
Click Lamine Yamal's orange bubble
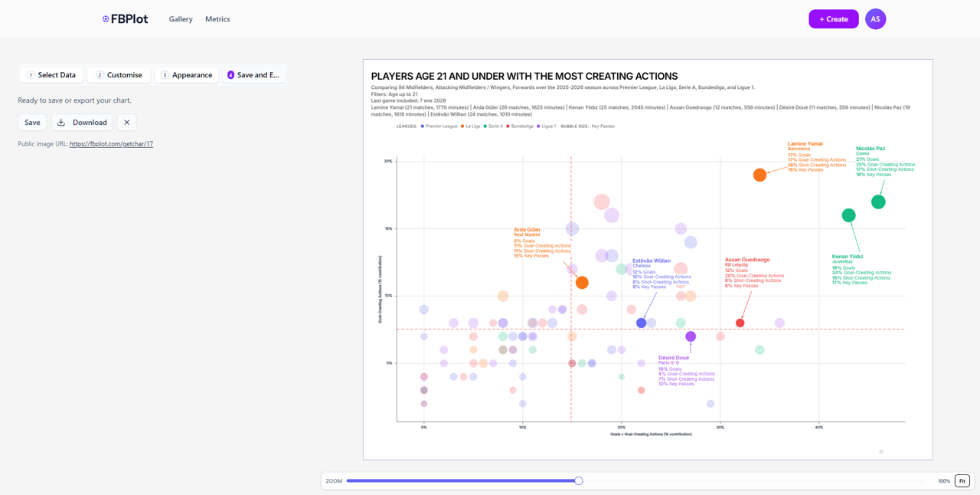click(x=759, y=175)
